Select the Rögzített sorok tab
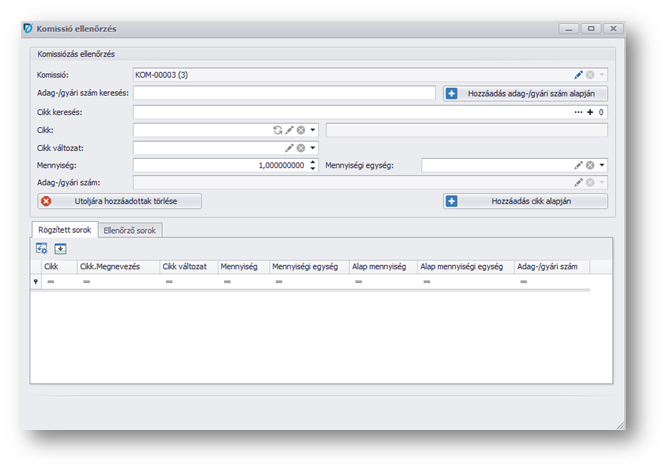Viewport: 668px width, 472px height. [x=65, y=230]
